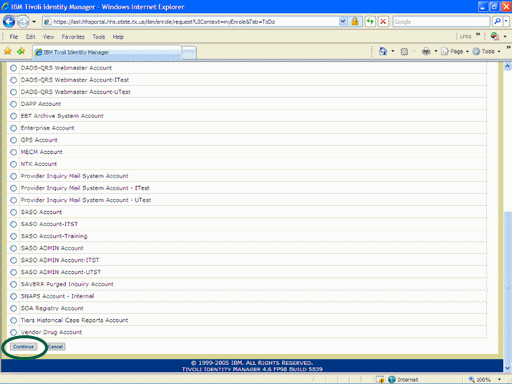Select DAPP Account radio button
Viewport: 512px width, 384px height.
coord(13,104)
